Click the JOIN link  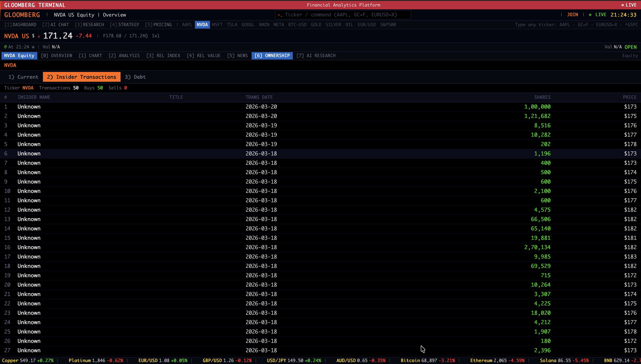pyautogui.click(x=572, y=15)
